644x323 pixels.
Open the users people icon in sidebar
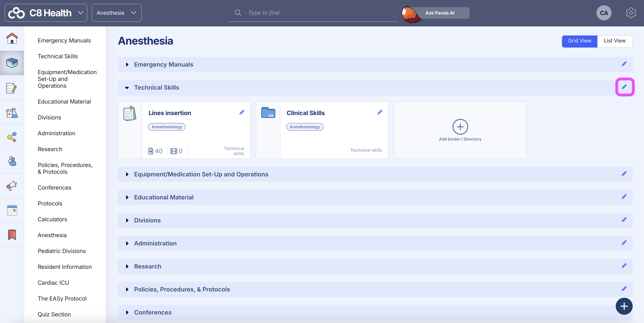coord(12,161)
